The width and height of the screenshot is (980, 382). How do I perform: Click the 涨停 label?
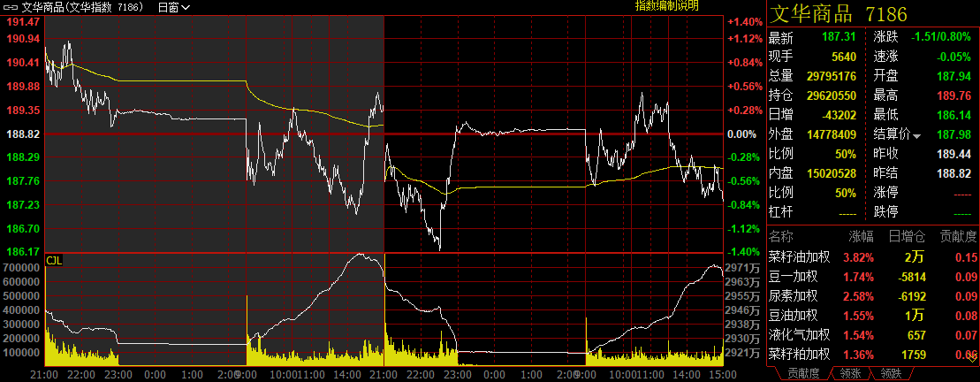[885, 193]
